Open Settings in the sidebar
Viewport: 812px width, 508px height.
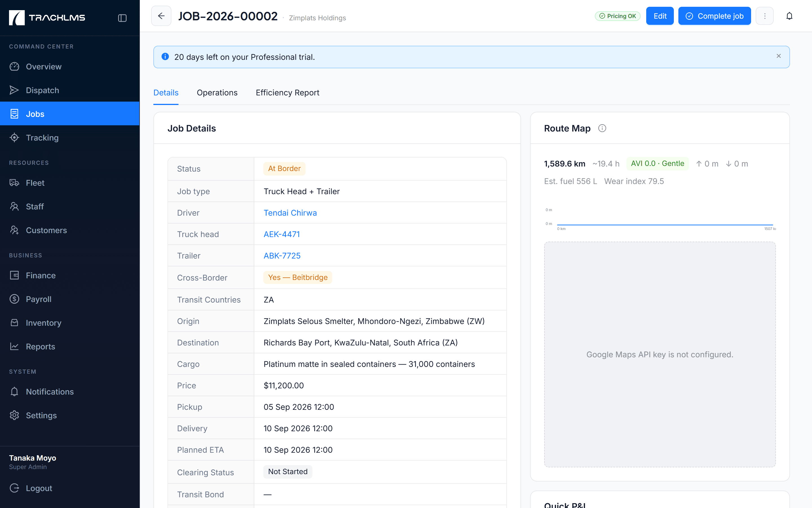[x=70, y=415]
